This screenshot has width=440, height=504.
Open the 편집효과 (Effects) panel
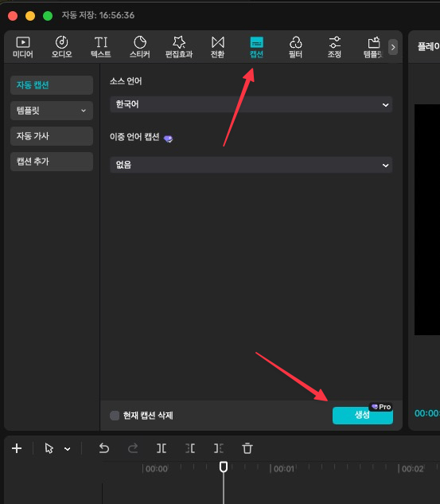pyautogui.click(x=179, y=47)
